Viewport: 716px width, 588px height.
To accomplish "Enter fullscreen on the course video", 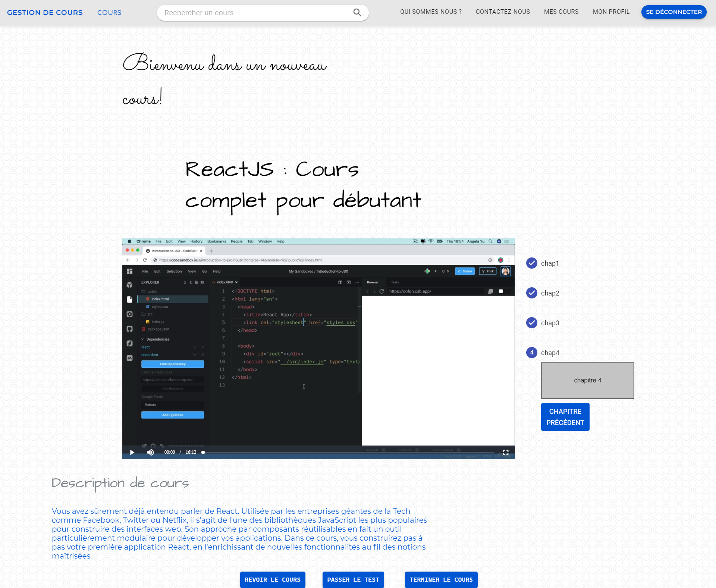I will coord(506,452).
